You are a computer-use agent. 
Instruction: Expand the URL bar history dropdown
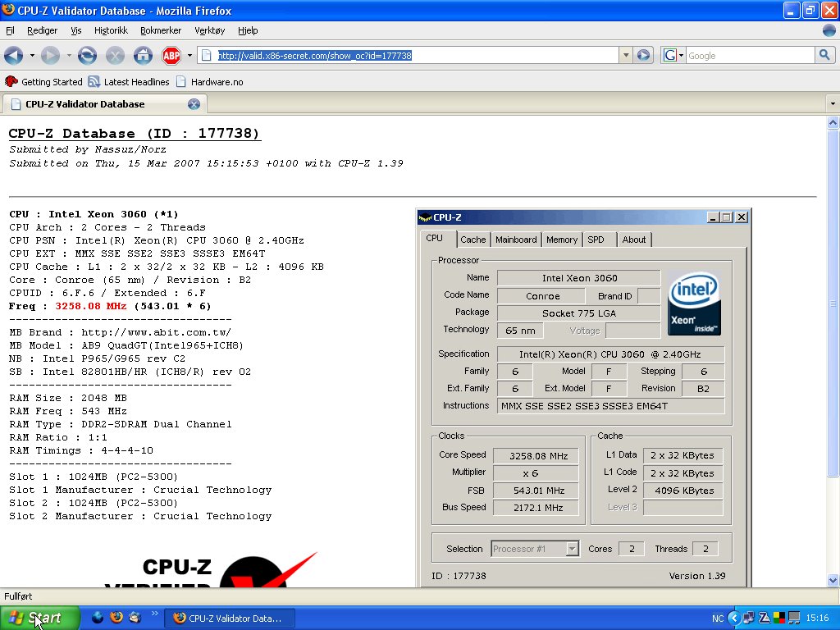pos(626,55)
